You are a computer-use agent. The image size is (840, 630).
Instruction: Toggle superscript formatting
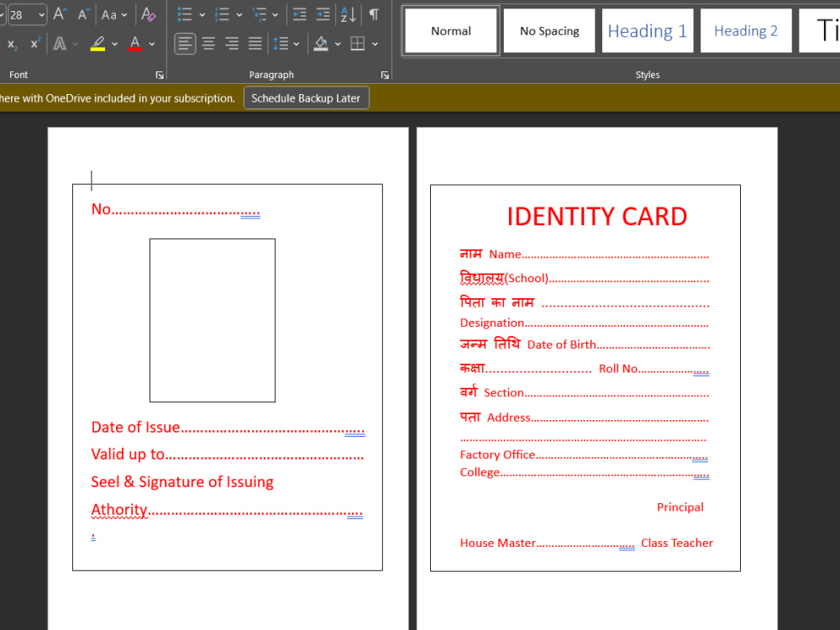click(35, 44)
